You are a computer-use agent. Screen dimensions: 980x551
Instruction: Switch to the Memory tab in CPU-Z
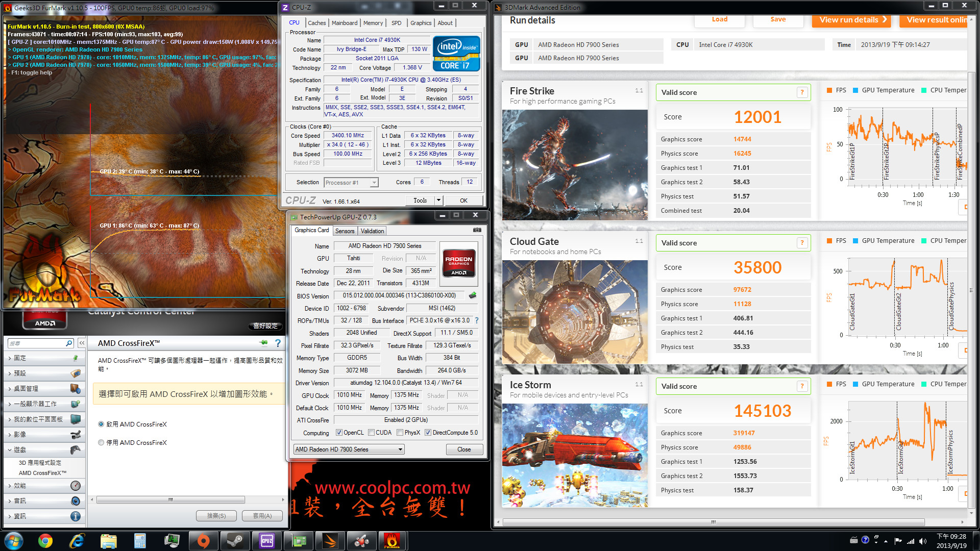click(x=373, y=23)
